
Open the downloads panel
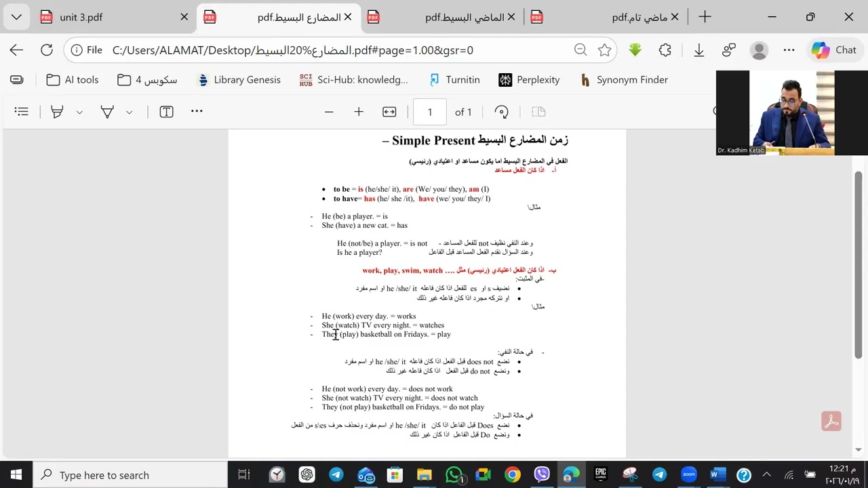(698, 50)
